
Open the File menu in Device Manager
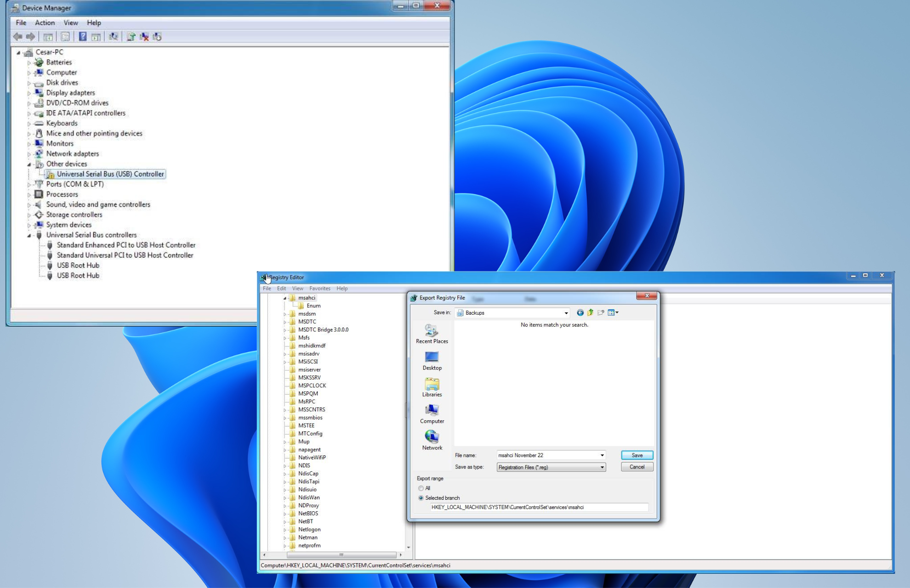coord(21,23)
